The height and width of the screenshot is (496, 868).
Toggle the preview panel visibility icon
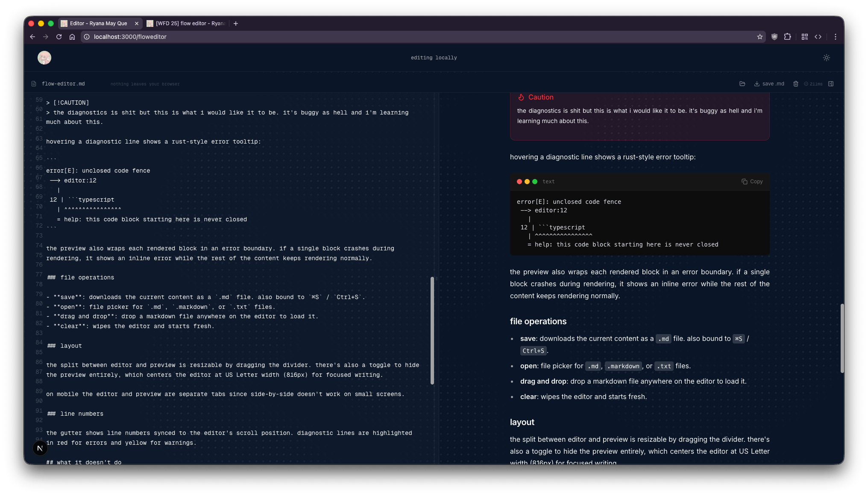(831, 84)
